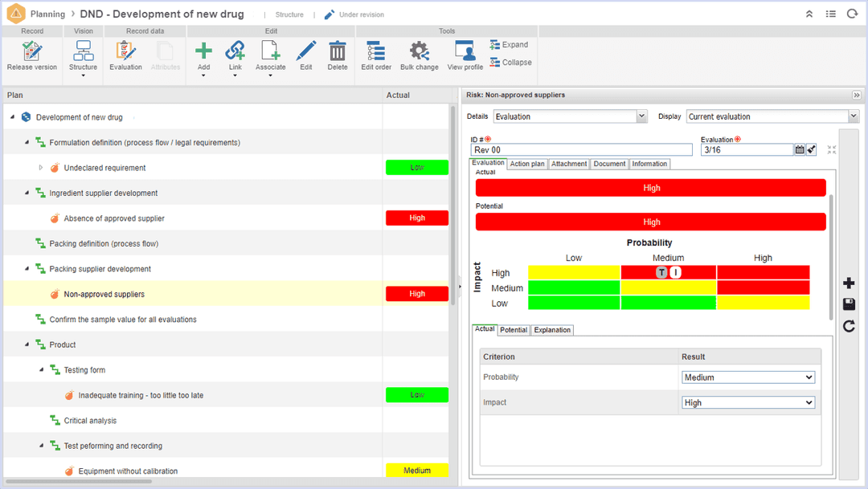
Task: Click the save disk icon in the side strip
Action: pos(849,304)
